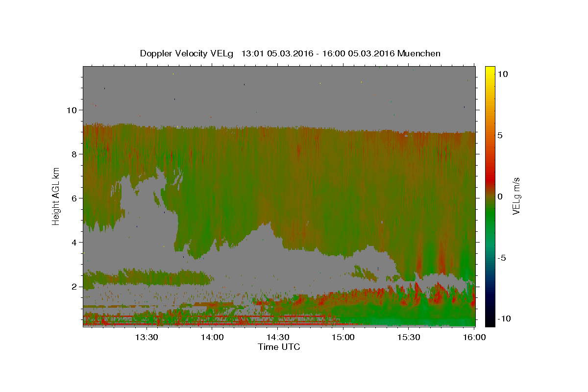Click the Time UTC axis title

[x=279, y=347]
